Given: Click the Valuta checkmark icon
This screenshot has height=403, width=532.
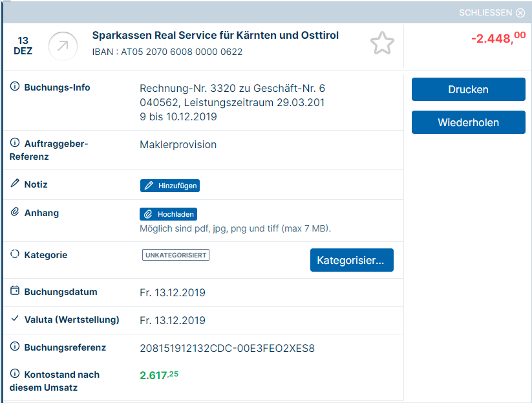Looking at the screenshot, I should pyautogui.click(x=15, y=318).
